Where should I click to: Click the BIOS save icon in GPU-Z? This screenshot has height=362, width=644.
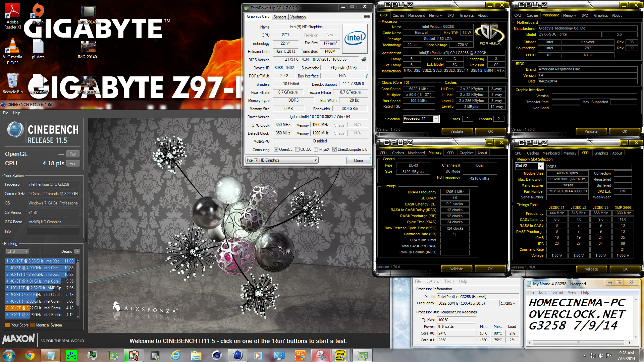coord(364,59)
